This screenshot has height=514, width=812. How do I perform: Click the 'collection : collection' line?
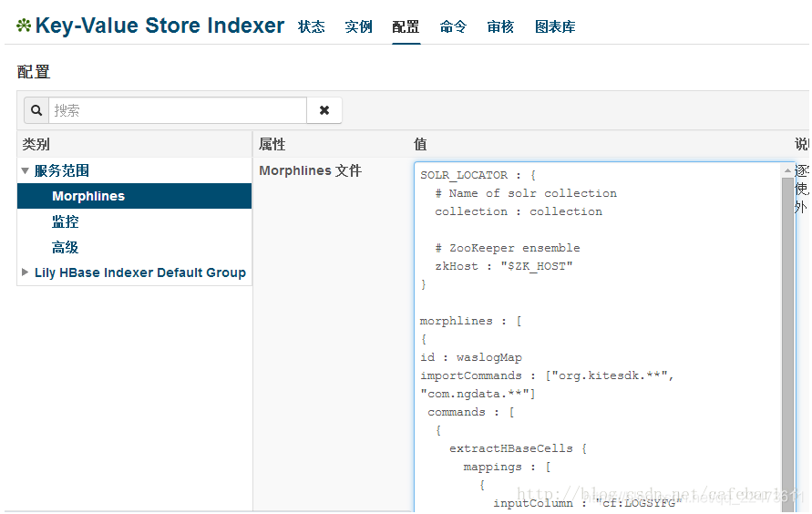(x=519, y=211)
